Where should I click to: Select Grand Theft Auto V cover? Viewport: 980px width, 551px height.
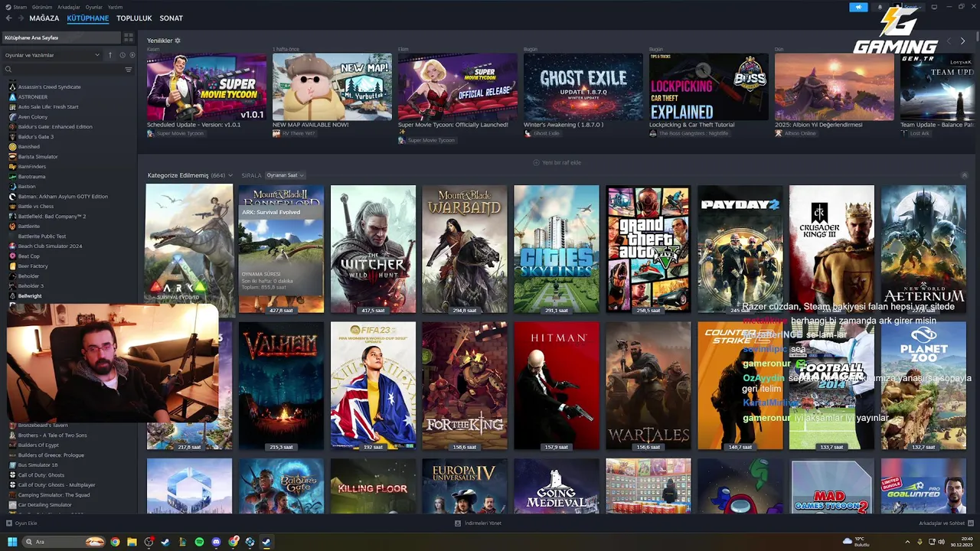[x=648, y=249]
